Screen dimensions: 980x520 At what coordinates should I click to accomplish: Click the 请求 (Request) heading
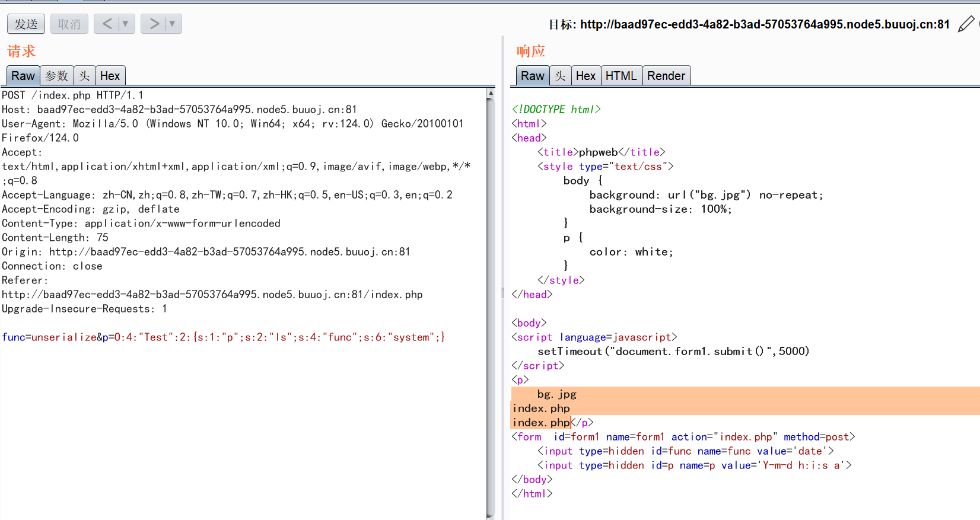(x=21, y=51)
